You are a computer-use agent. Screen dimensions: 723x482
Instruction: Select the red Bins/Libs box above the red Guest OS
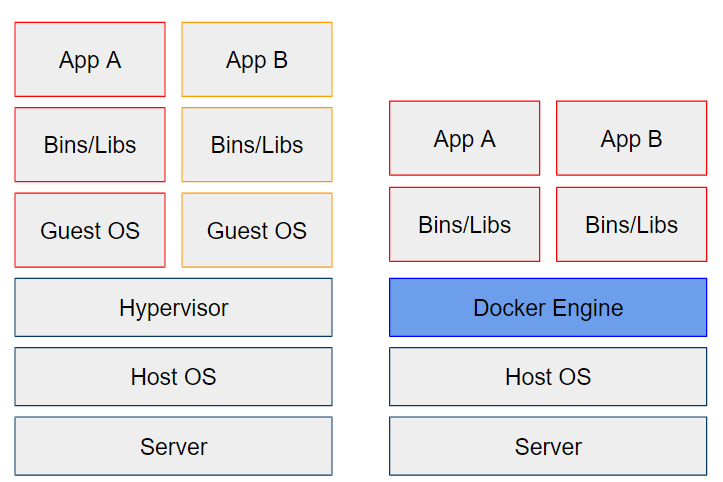coord(90,144)
